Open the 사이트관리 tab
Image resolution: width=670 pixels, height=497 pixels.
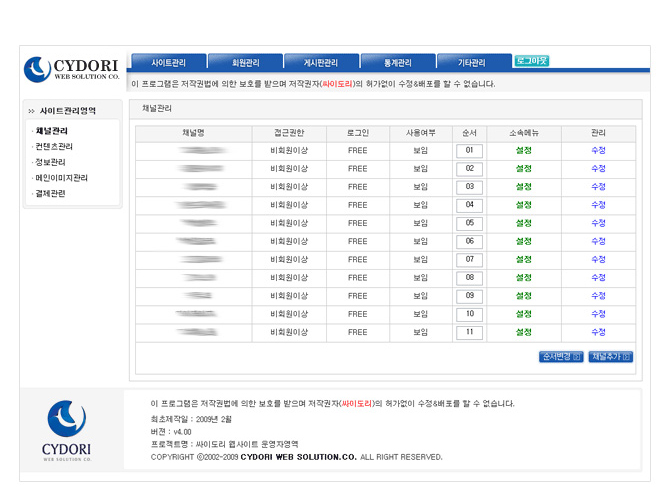(x=168, y=62)
